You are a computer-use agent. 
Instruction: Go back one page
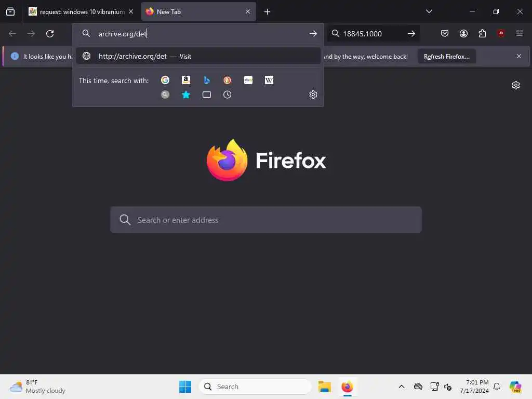(12, 34)
